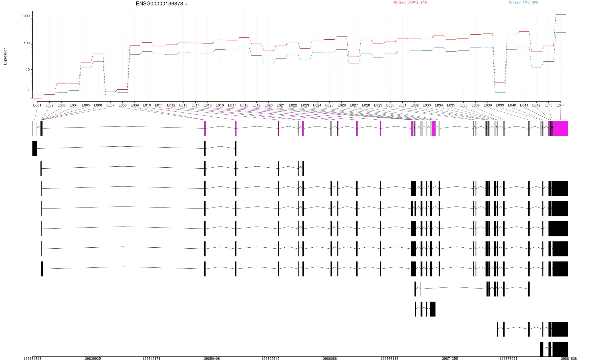This screenshot has width=595, height=364.
Task: Click genomic coordinate 129834698
Action: (x=32, y=359)
